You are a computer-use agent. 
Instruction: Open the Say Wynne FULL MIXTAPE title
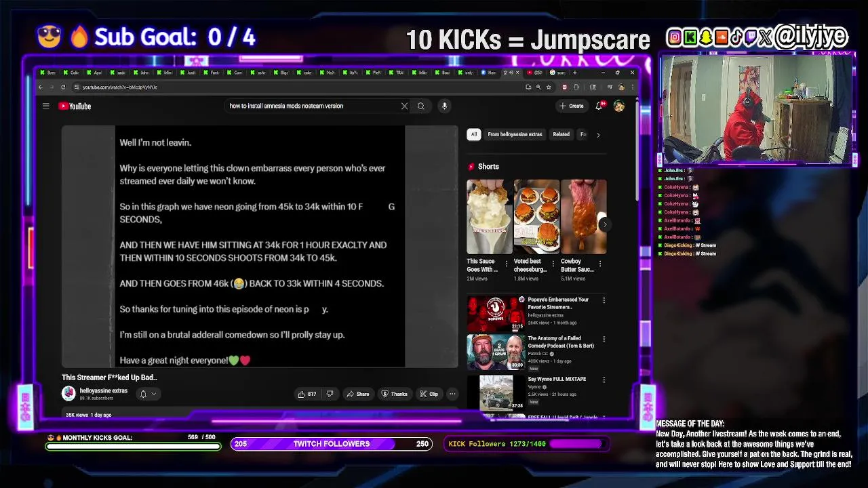(557, 379)
